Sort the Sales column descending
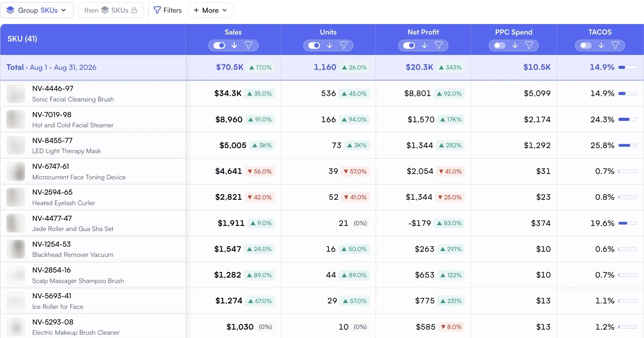 pyautogui.click(x=234, y=45)
